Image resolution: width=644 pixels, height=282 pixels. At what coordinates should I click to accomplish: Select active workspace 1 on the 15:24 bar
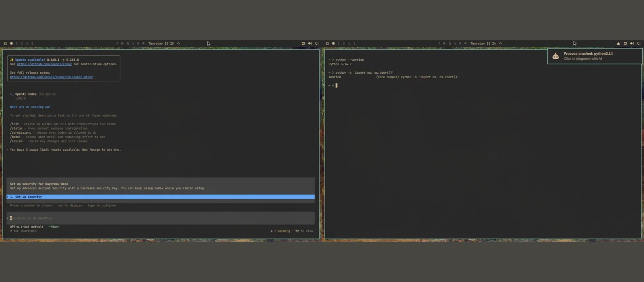click(x=333, y=44)
